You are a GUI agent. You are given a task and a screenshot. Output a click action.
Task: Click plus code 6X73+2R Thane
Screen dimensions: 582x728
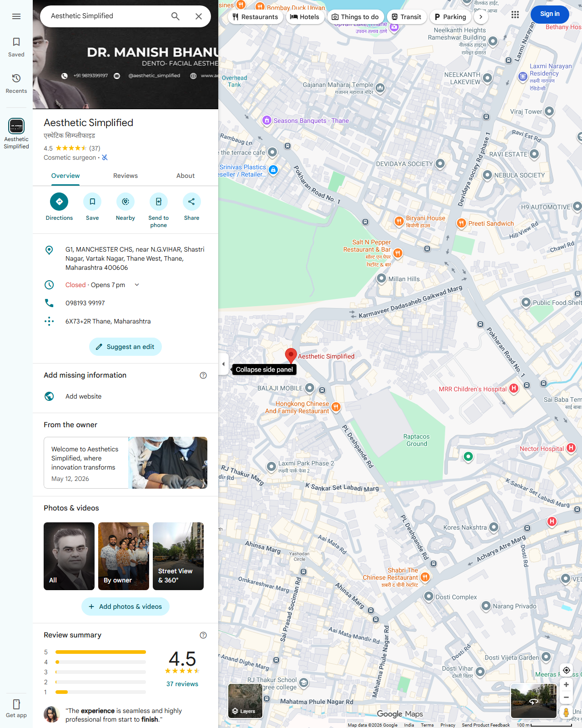click(x=108, y=321)
